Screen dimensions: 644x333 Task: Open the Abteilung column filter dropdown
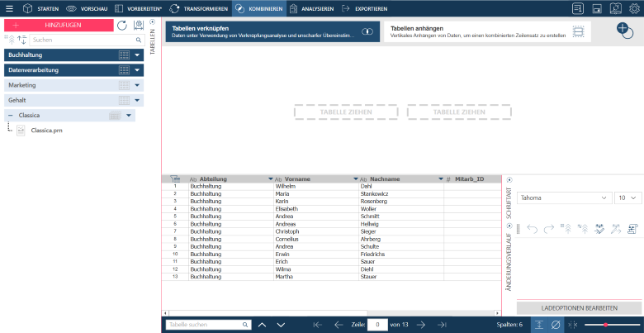pyautogui.click(x=270, y=178)
